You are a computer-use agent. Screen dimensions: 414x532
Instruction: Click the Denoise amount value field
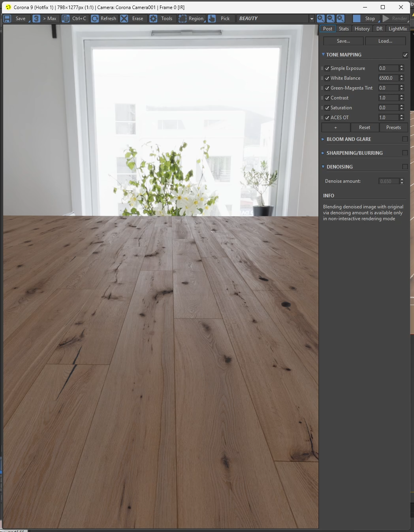click(389, 181)
